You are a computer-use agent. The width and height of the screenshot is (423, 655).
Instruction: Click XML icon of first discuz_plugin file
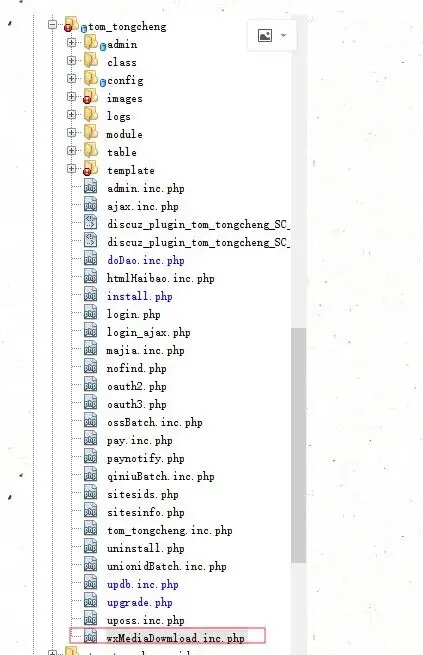pyautogui.click(x=91, y=222)
